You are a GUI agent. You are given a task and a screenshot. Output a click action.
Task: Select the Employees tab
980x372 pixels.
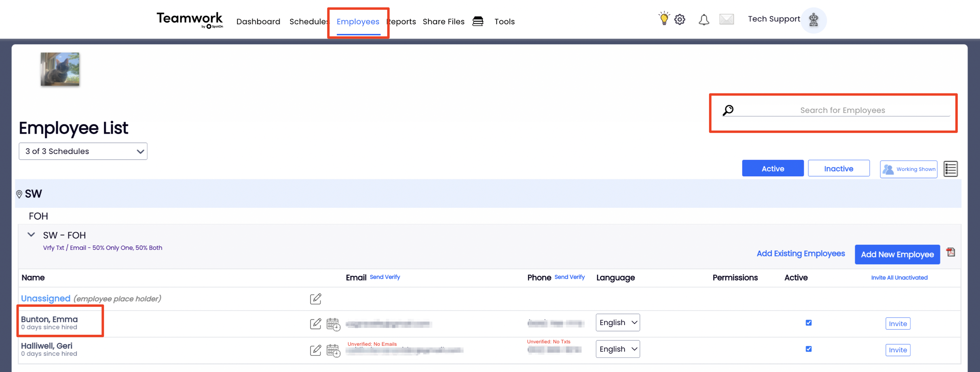point(358,21)
